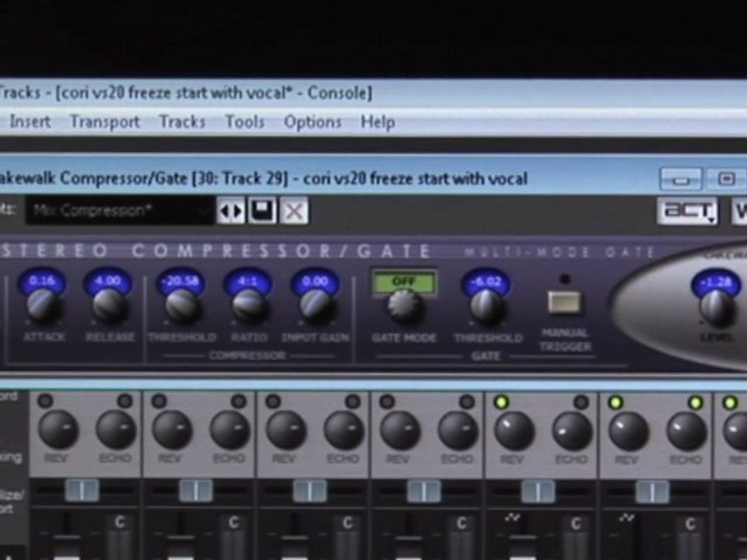Click the REV knob on fourth console strip
747x560 pixels.
click(x=400, y=432)
